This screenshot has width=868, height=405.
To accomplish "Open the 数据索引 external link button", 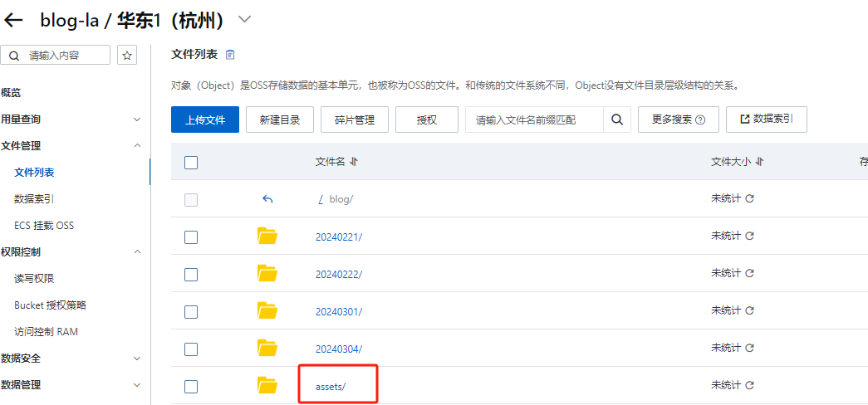I will pos(766,120).
